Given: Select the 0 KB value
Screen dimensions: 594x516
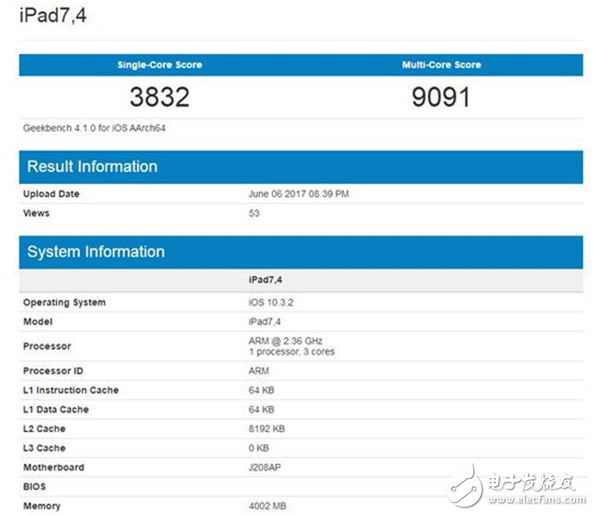Looking at the screenshot, I should (x=259, y=448).
